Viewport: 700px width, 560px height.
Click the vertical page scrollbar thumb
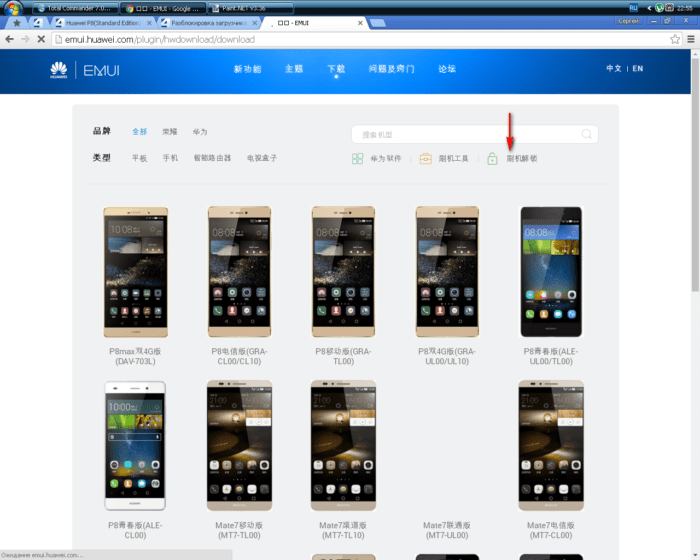point(695,174)
